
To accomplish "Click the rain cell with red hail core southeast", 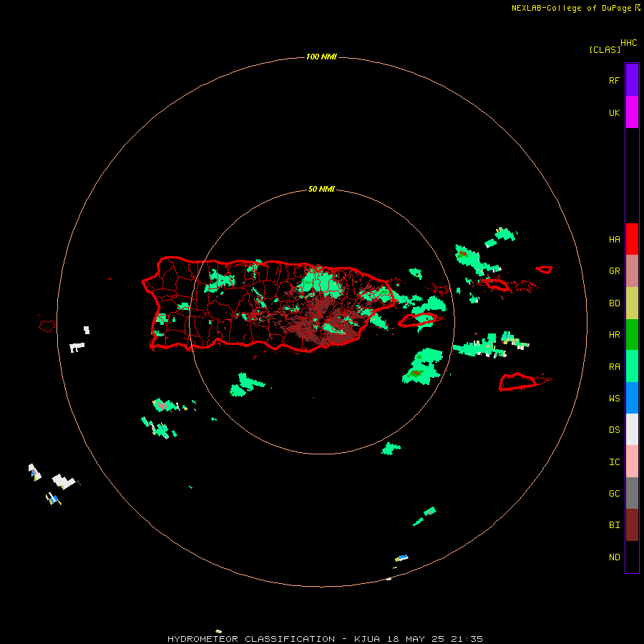I will coord(423,368).
